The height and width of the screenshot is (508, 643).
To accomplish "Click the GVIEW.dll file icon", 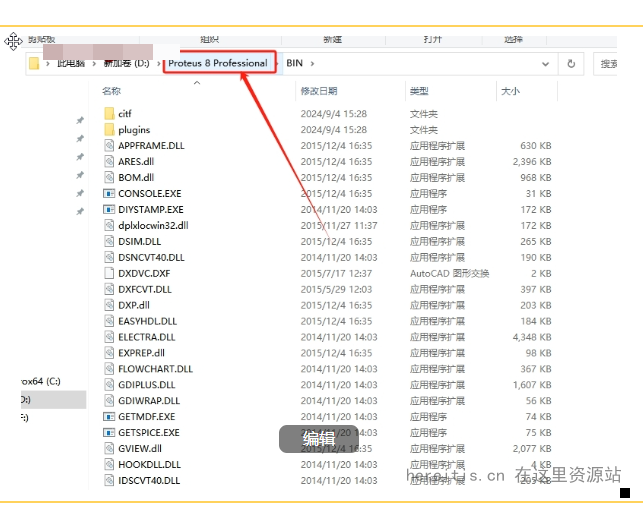I will coord(109,449).
